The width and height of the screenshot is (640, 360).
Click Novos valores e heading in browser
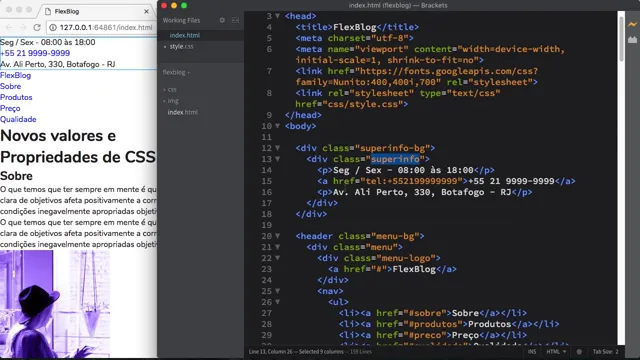(x=58, y=136)
